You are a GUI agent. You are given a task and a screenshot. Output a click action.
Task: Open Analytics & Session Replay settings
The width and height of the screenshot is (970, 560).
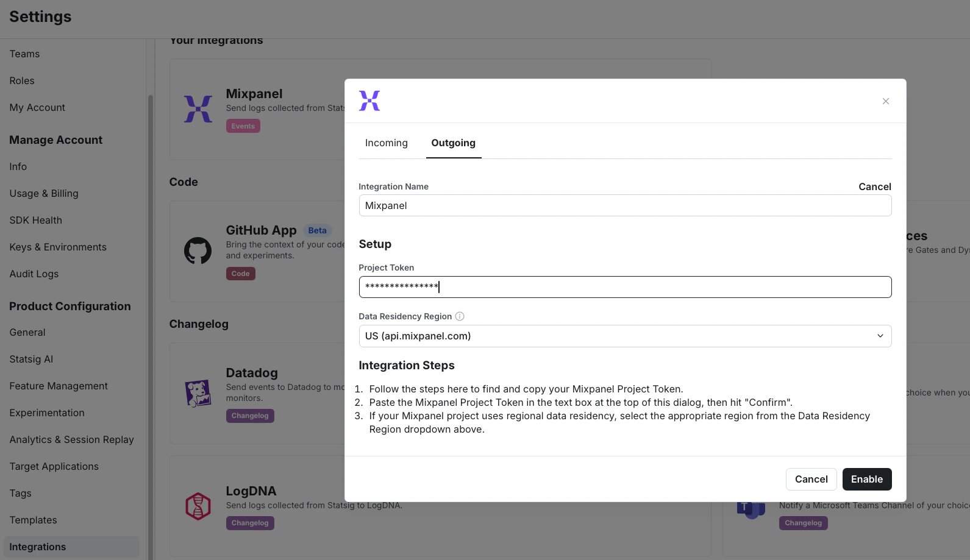point(71,439)
